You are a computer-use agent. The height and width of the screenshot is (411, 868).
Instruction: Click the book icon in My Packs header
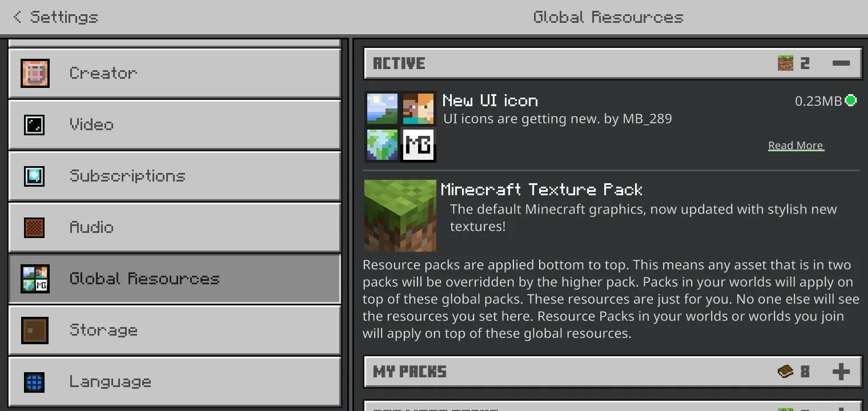point(785,372)
